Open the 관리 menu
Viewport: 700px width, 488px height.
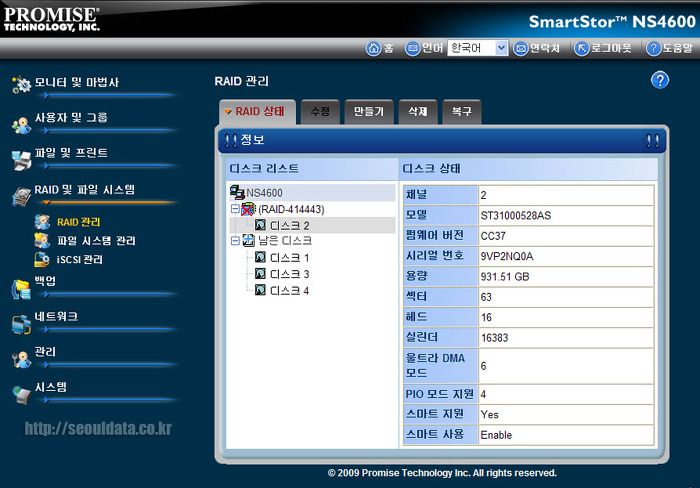46,352
